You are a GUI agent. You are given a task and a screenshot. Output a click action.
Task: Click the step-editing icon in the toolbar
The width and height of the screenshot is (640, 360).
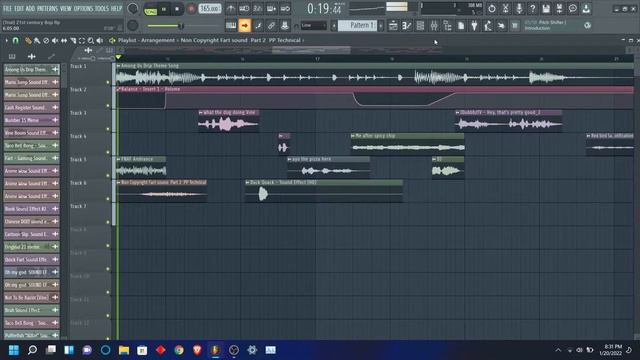258,26
